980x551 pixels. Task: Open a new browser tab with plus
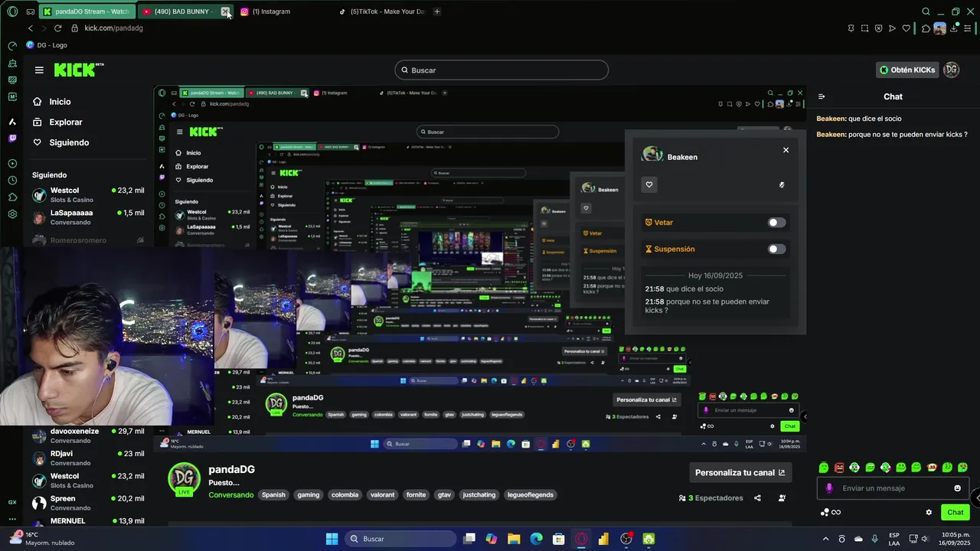point(437,11)
